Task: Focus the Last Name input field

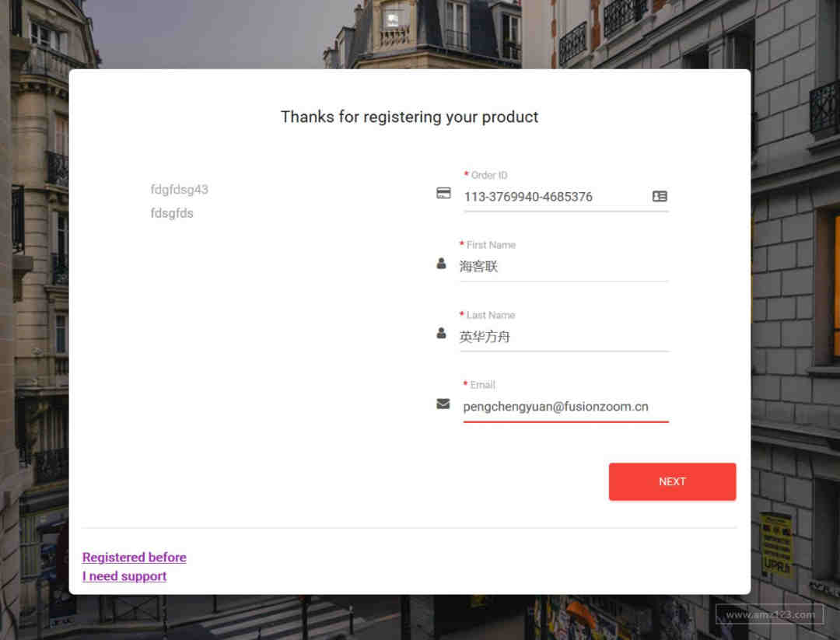Action: pyautogui.click(x=563, y=337)
